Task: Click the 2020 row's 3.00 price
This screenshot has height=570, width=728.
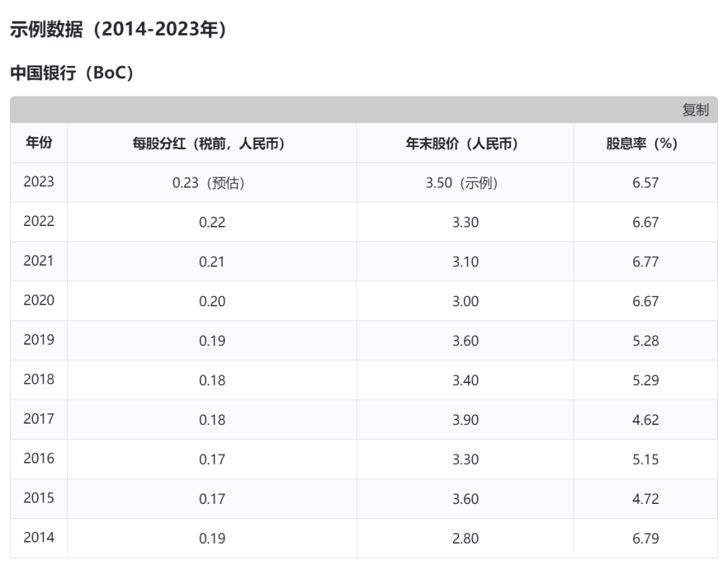Action: click(x=465, y=302)
